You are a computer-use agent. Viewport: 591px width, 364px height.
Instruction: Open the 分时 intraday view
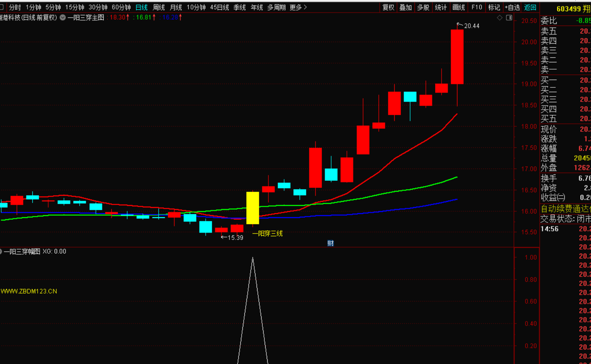[x=15, y=7]
